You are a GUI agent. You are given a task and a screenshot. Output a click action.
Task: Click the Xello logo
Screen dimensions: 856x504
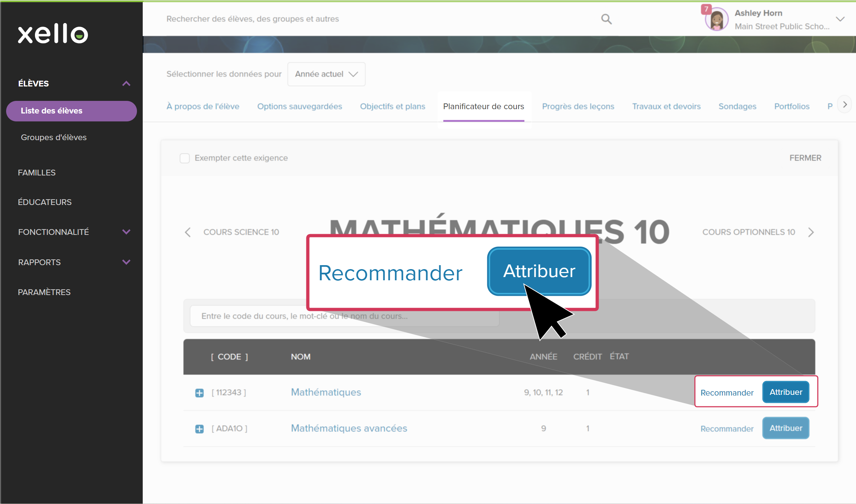[x=53, y=34]
